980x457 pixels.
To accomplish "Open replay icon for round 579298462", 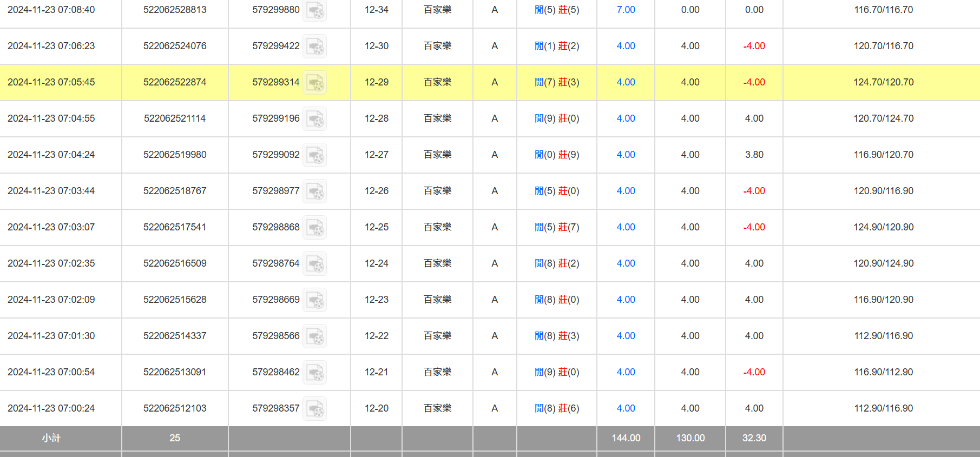I will point(314,373).
